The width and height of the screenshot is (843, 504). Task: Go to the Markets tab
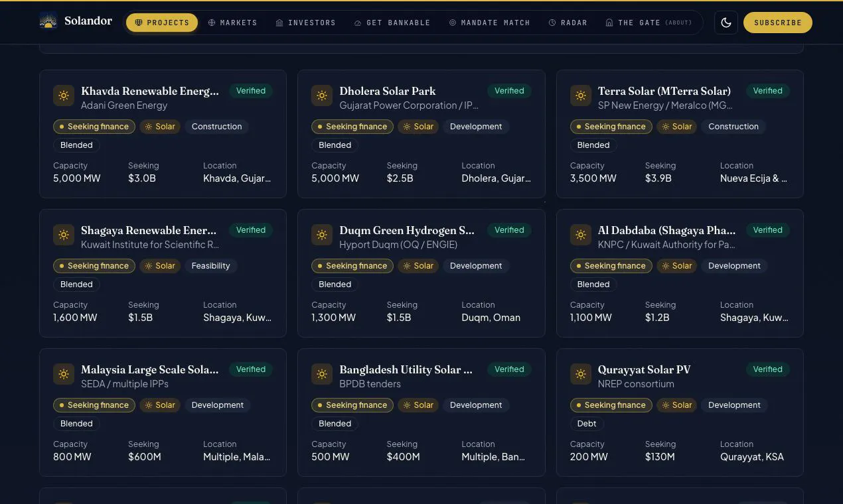pos(232,23)
